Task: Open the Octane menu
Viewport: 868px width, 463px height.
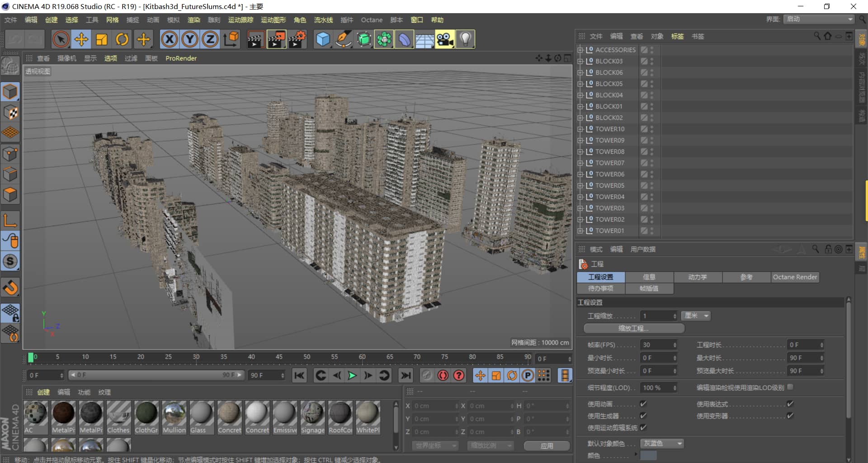Action: 372,20
